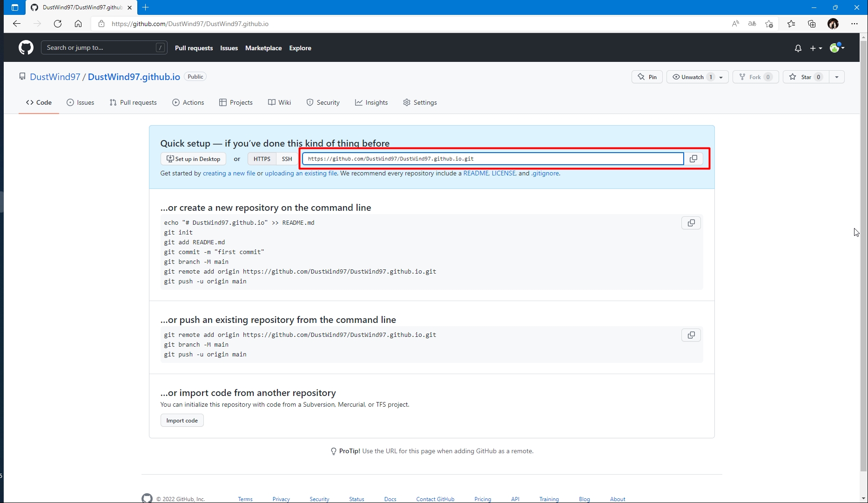Open the user avatar menu

(x=837, y=47)
